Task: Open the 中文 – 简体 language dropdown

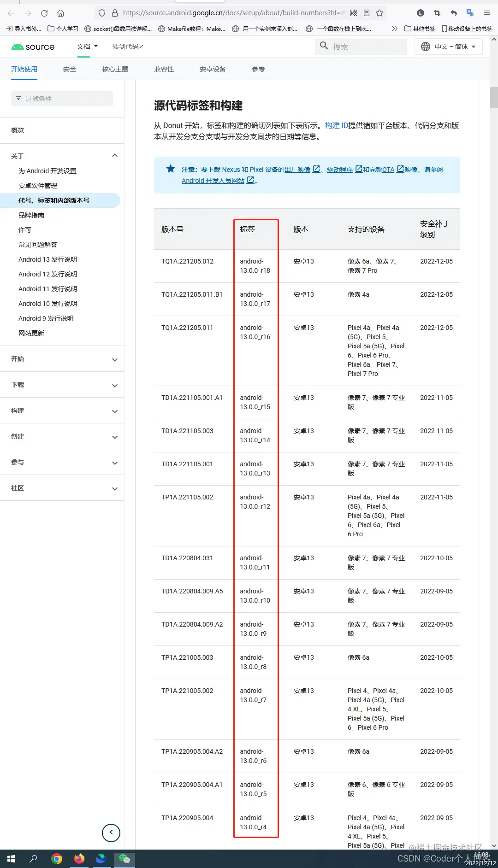Action: (449, 47)
